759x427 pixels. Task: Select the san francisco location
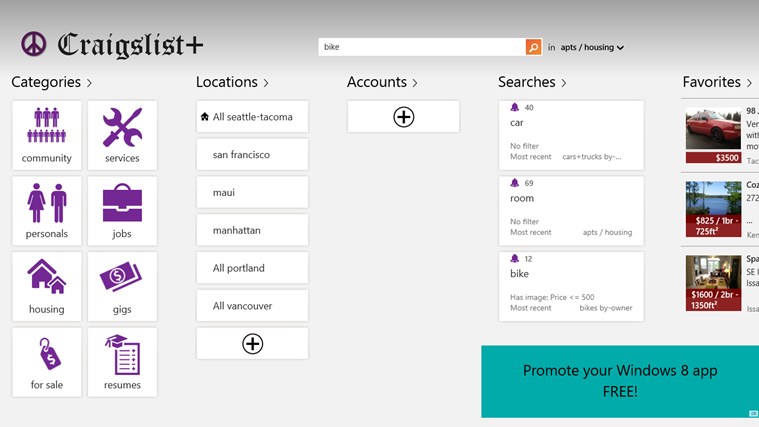[x=252, y=154]
